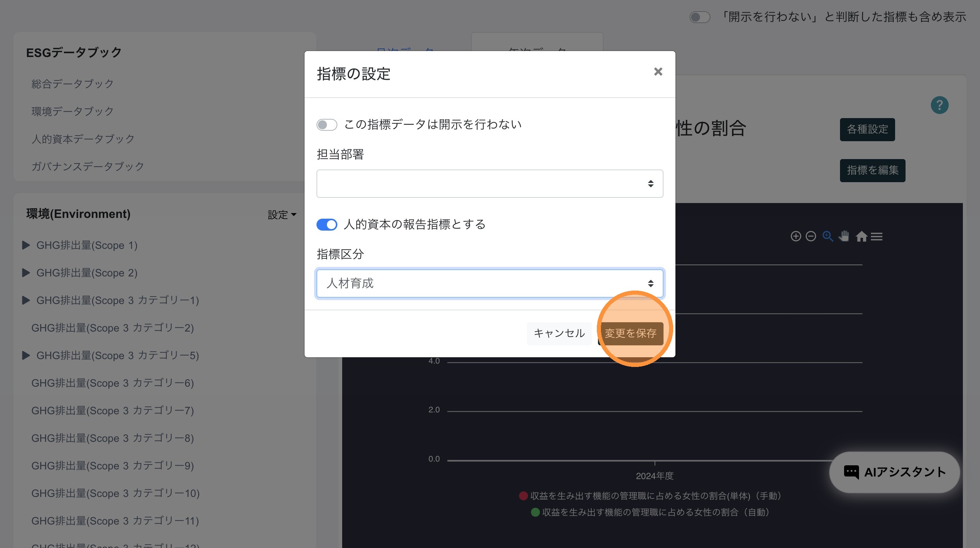Click the chart zoom-out minus icon

tap(811, 236)
